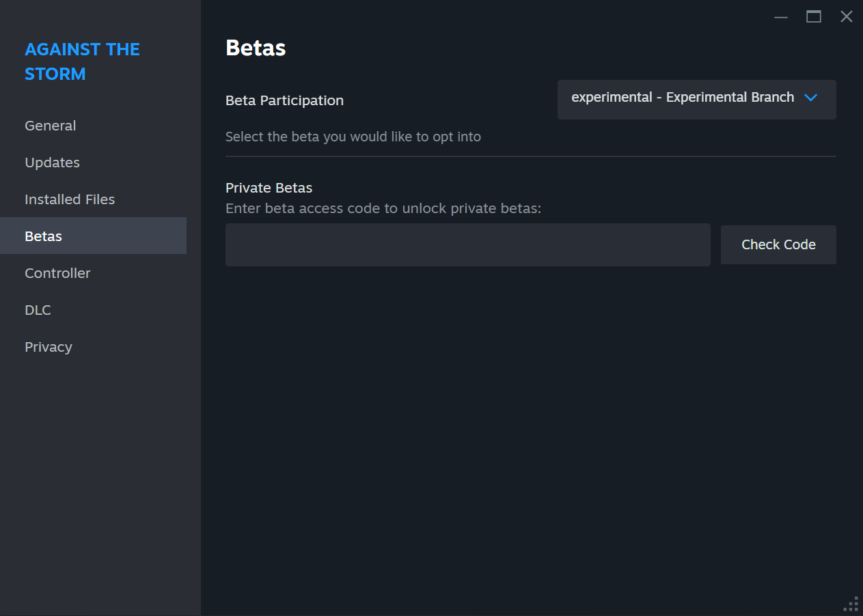
Task: Click the Against the Storm title
Action: point(82,61)
